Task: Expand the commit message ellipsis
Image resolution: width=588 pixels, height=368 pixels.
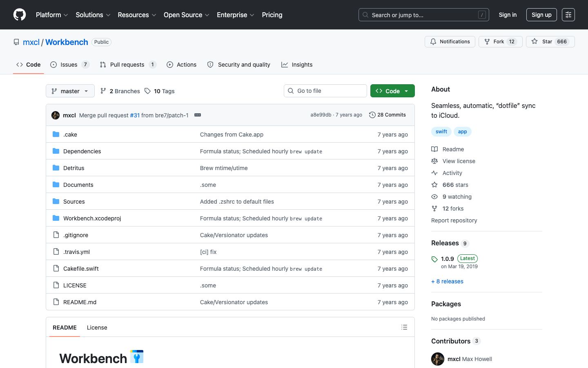Action: pyautogui.click(x=198, y=115)
